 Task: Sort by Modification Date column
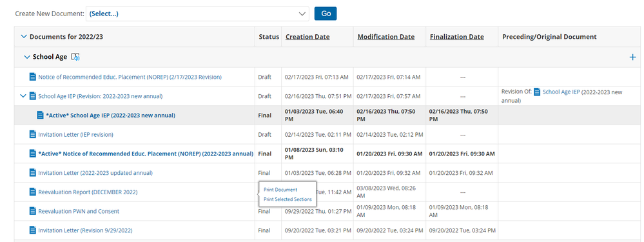pos(386,37)
